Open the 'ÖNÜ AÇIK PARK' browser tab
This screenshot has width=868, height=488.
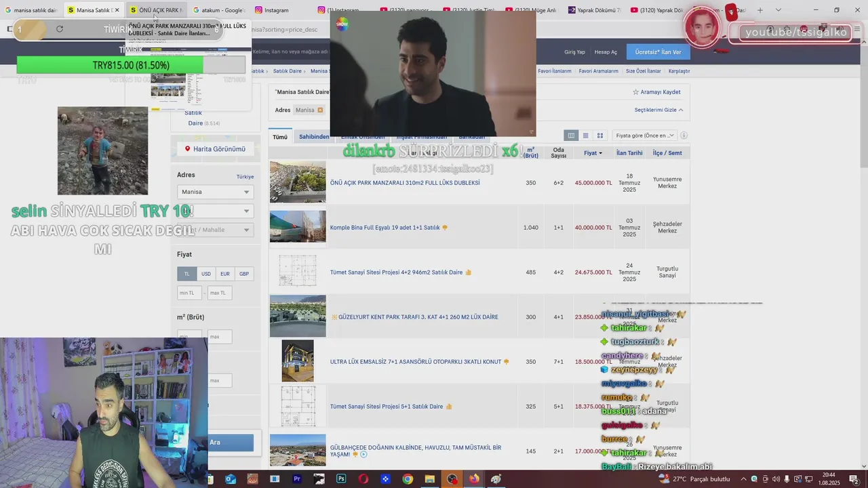(x=155, y=10)
